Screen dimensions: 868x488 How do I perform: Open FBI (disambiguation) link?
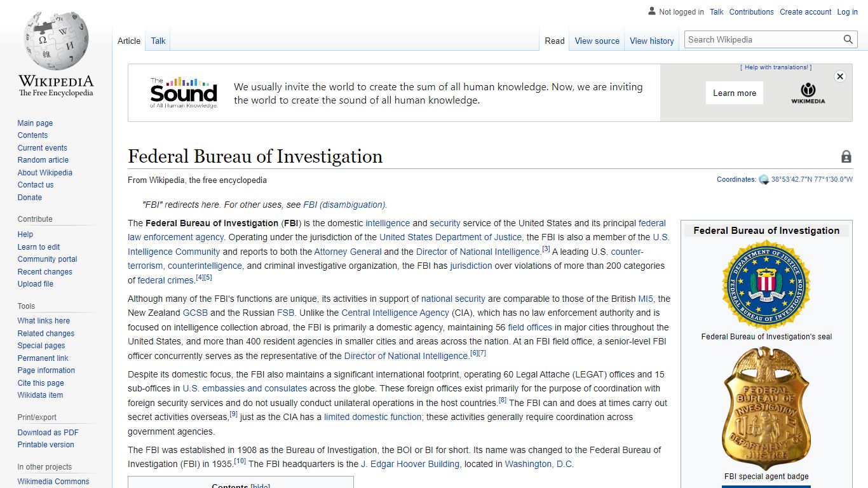point(344,205)
